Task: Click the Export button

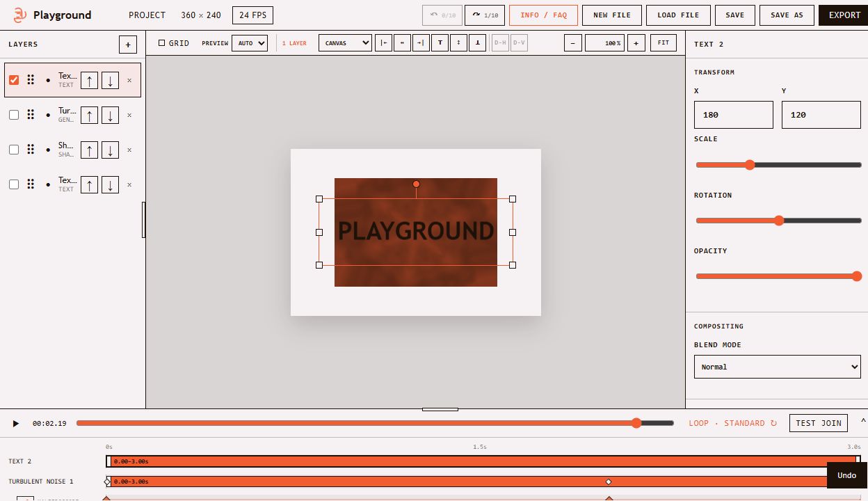Action: 844,15
